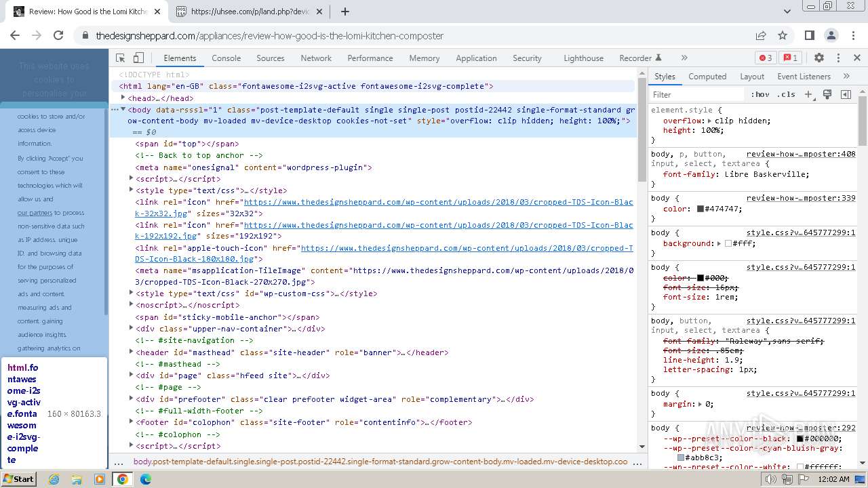This screenshot has width=868, height=488.
Task: Close the DevTools panel
Action: point(857,58)
